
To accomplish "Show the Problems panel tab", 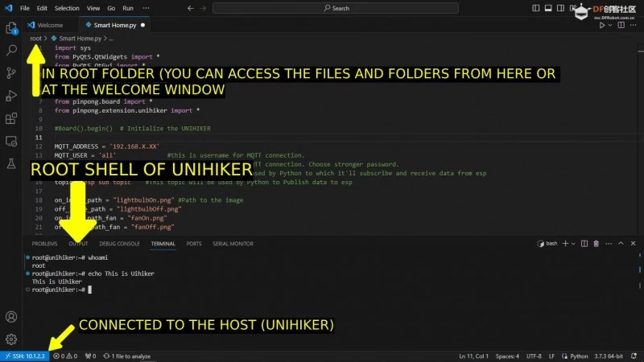I will [44, 244].
